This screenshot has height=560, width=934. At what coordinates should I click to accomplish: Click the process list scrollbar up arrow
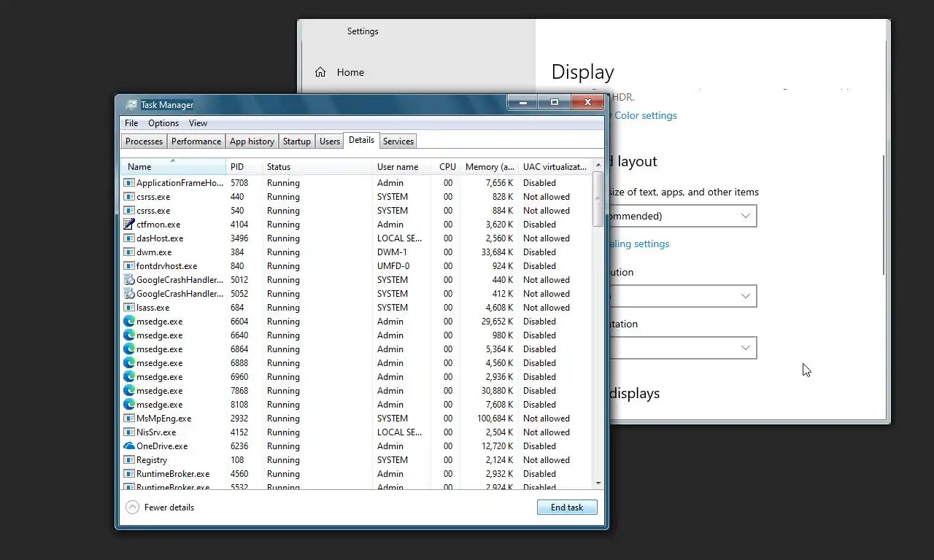pyautogui.click(x=598, y=166)
